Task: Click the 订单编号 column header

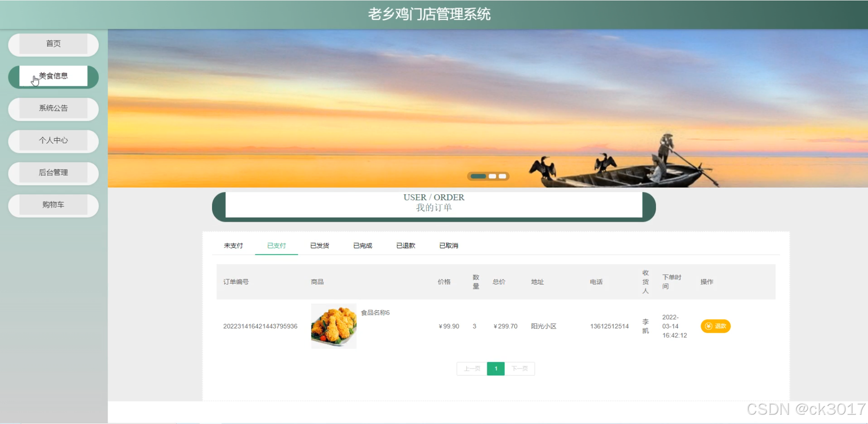Action: [x=236, y=282]
